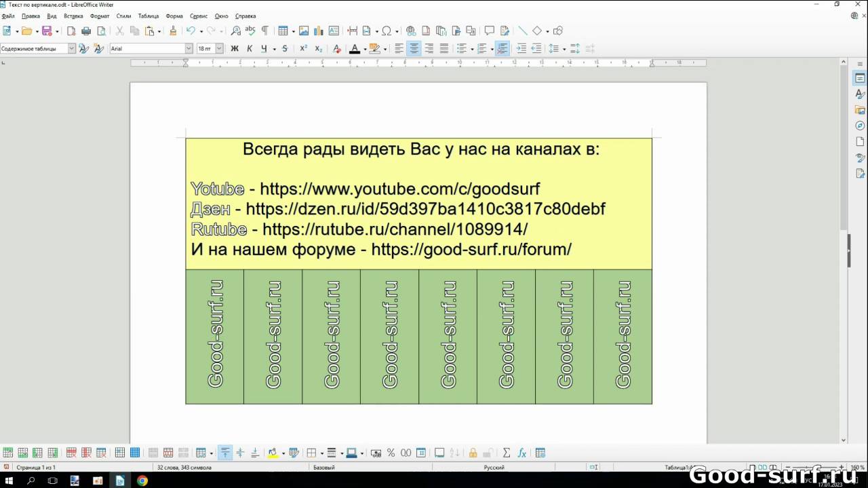Screen dimensions: 868x488
Task: Click the Windows Start button
Action: point(9,481)
